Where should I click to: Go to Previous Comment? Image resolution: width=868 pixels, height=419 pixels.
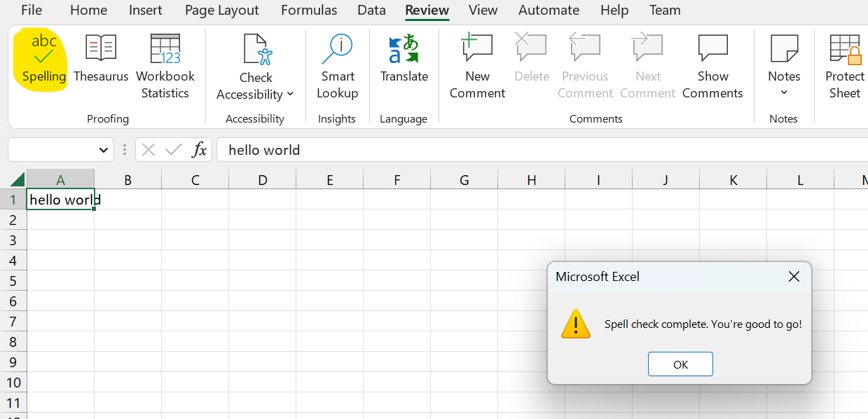click(x=585, y=67)
